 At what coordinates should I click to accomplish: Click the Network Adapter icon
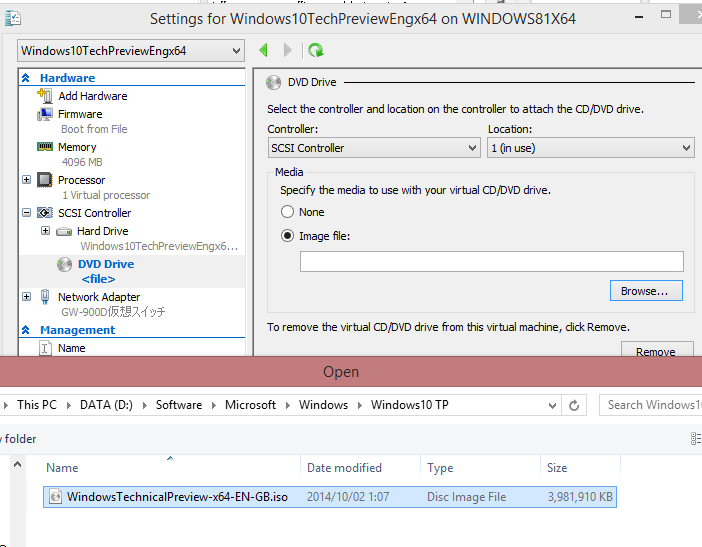pos(45,297)
